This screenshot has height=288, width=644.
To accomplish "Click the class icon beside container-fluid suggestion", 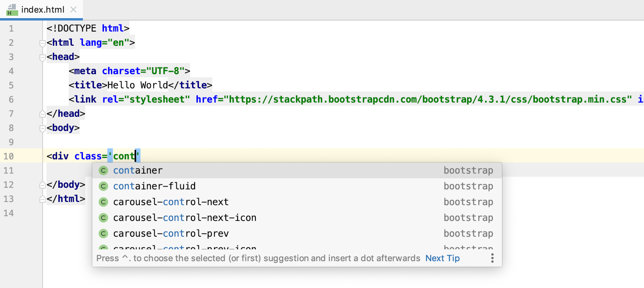I will (103, 186).
